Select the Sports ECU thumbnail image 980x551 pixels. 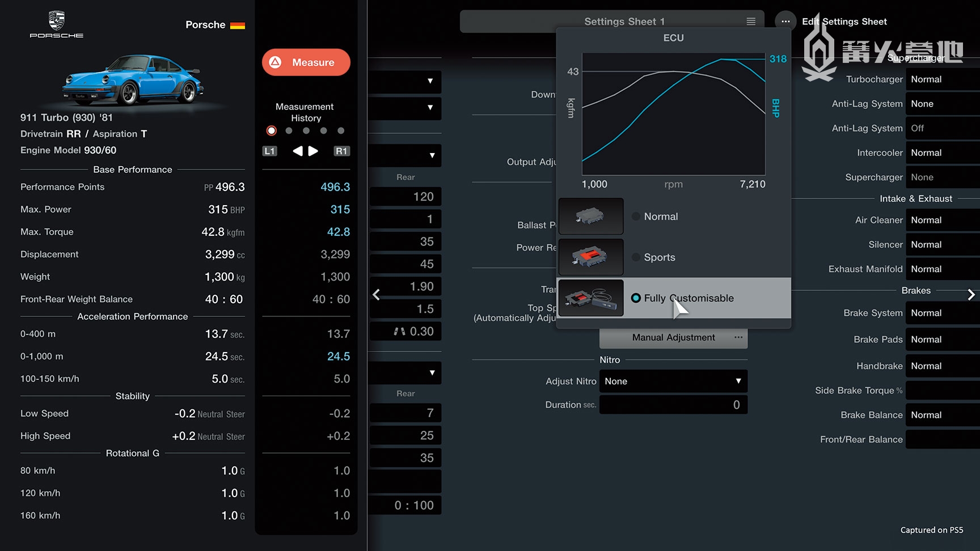point(590,257)
